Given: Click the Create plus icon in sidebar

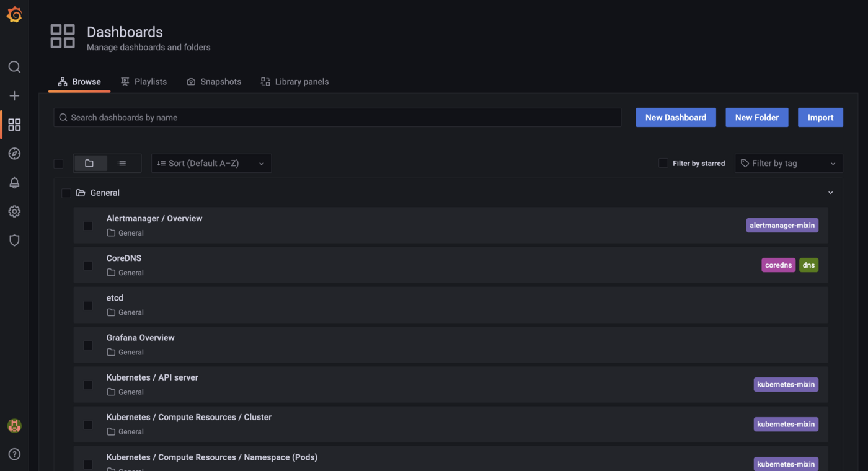Looking at the screenshot, I should 14,95.
